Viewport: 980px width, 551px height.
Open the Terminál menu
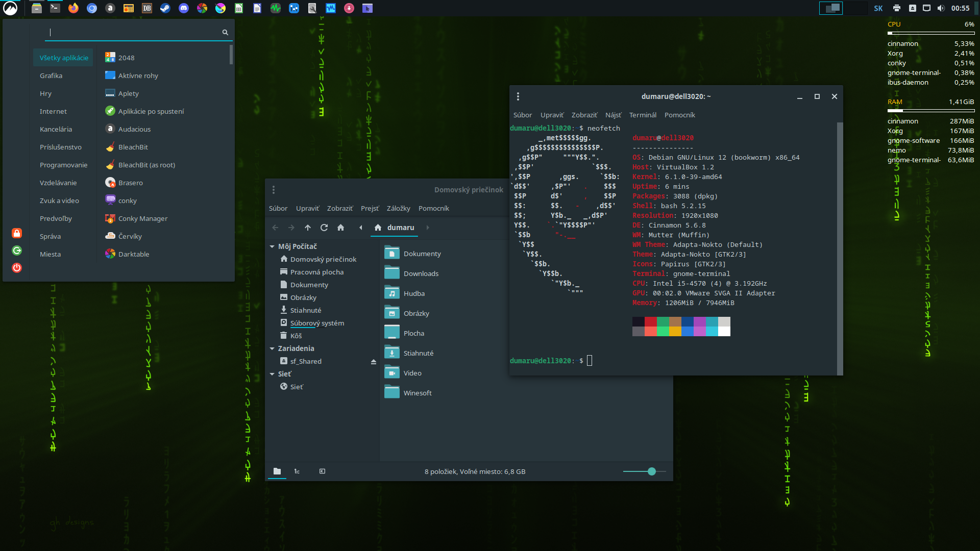pyautogui.click(x=642, y=115)
